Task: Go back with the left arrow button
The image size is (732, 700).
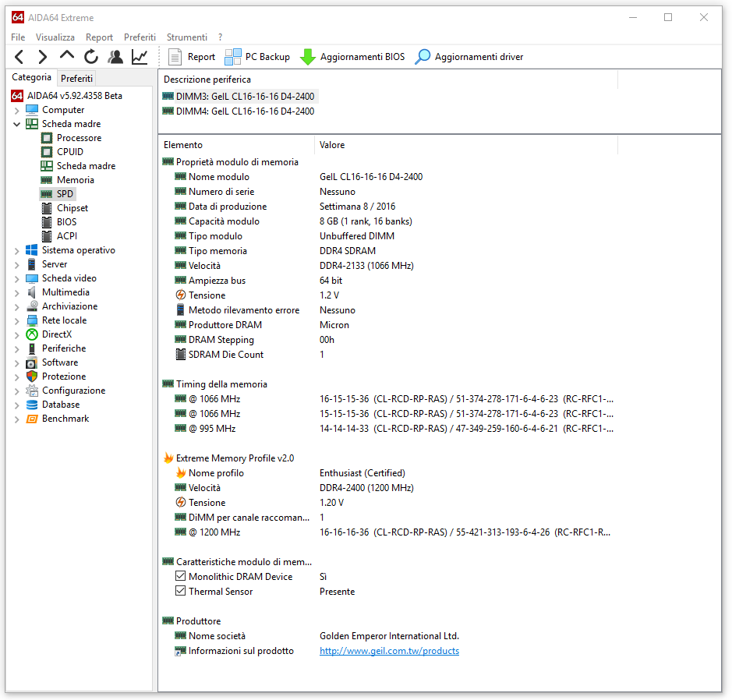Action: pyautogui.click(x=19, y=57)
